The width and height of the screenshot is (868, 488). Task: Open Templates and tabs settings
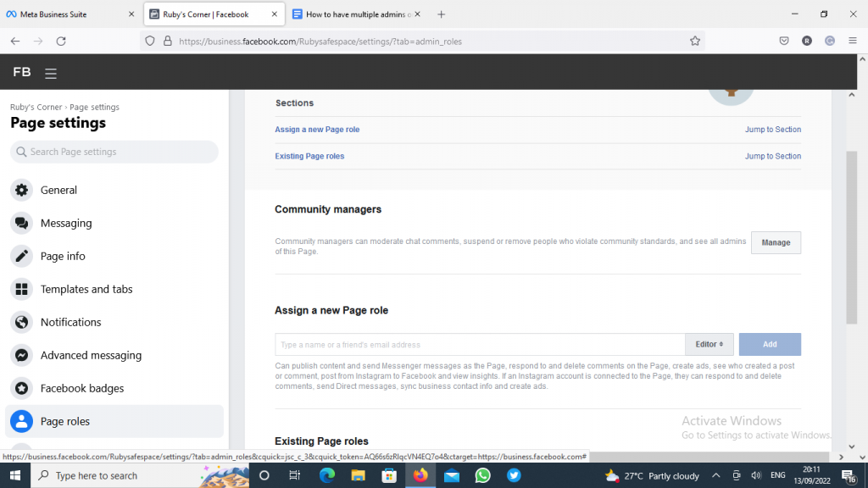coord(114,289)
